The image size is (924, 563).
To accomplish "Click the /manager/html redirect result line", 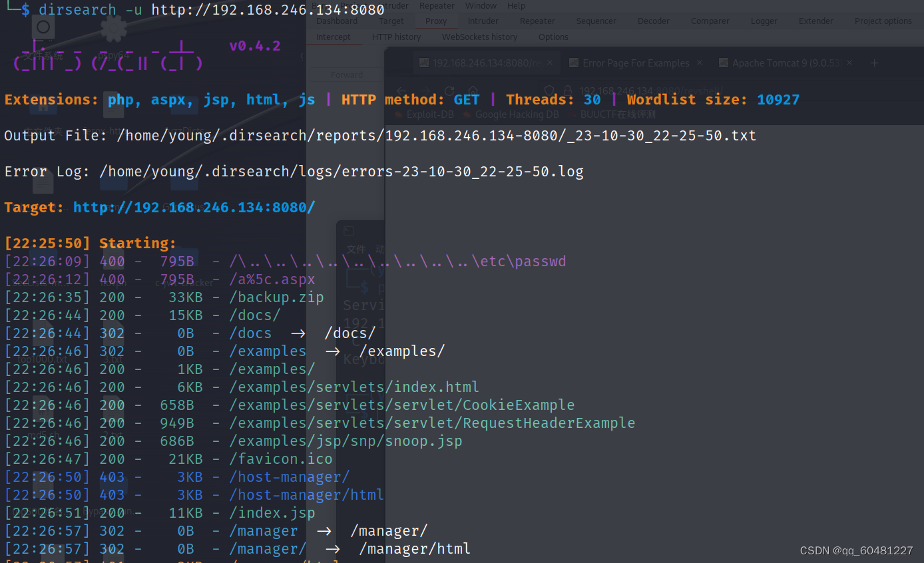I will click(x=238, y=549).
